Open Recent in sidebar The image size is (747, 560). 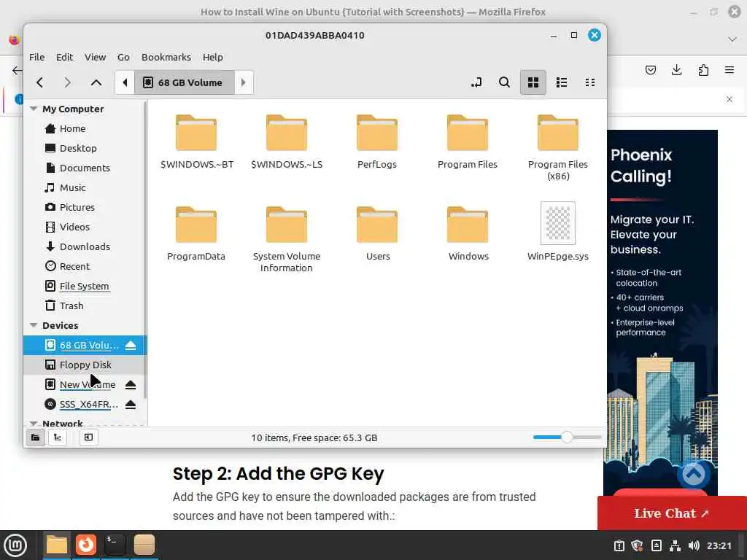coord(83,266)
